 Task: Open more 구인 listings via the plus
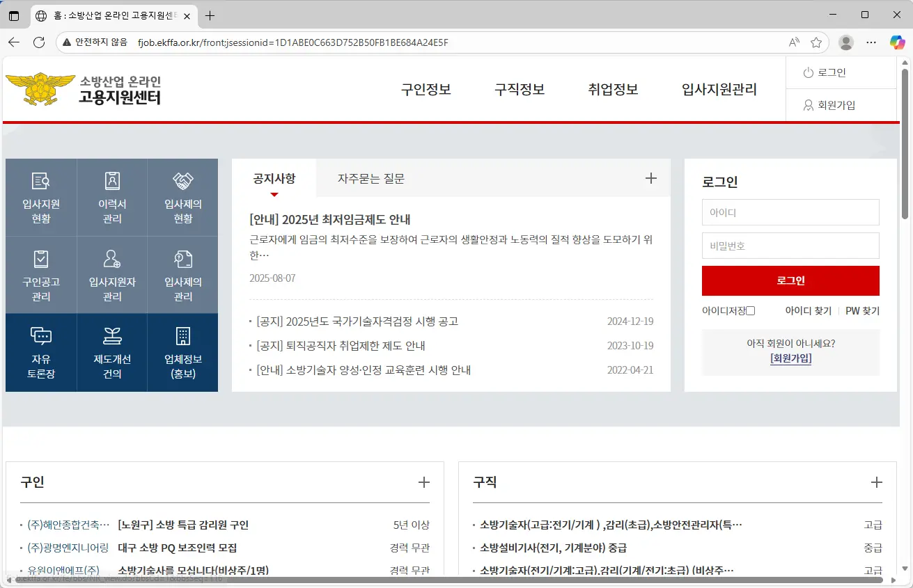tap(424, 482)
